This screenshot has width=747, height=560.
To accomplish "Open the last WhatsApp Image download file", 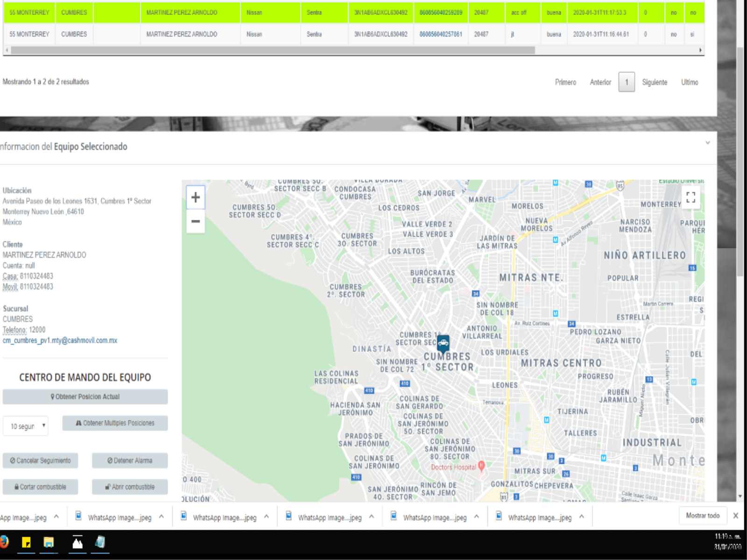I will [x=534, y=517].
